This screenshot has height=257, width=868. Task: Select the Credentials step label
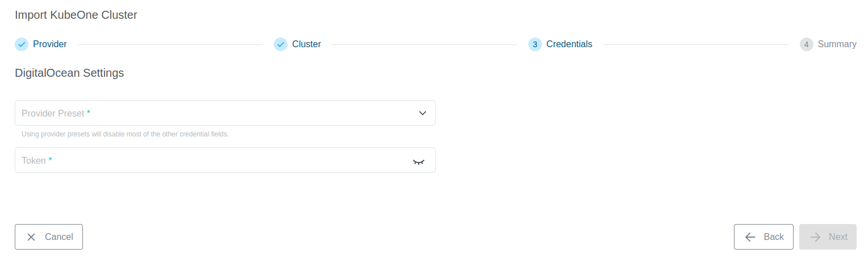(569, 44)
